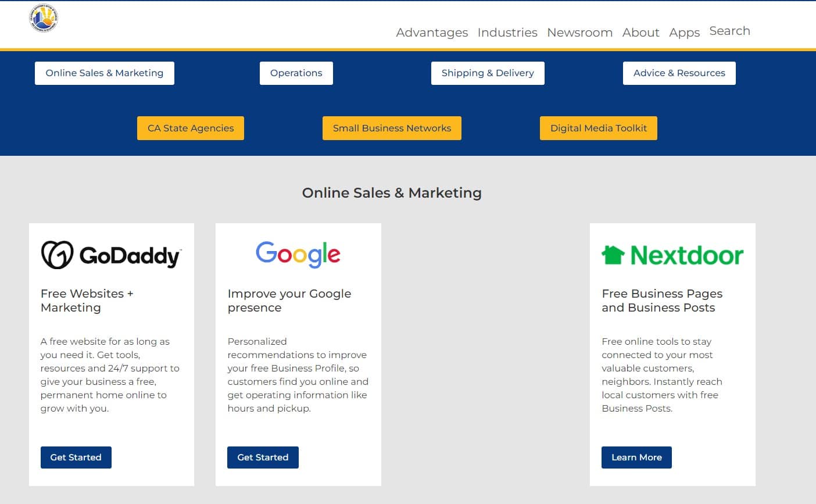Open the Advice & Resources section

(x=679, y=73)
